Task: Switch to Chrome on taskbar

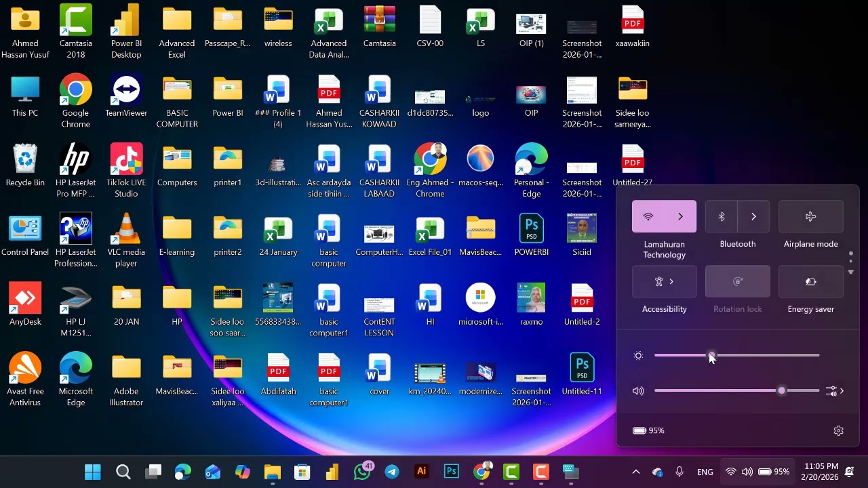Action: [x=481, y=472]
